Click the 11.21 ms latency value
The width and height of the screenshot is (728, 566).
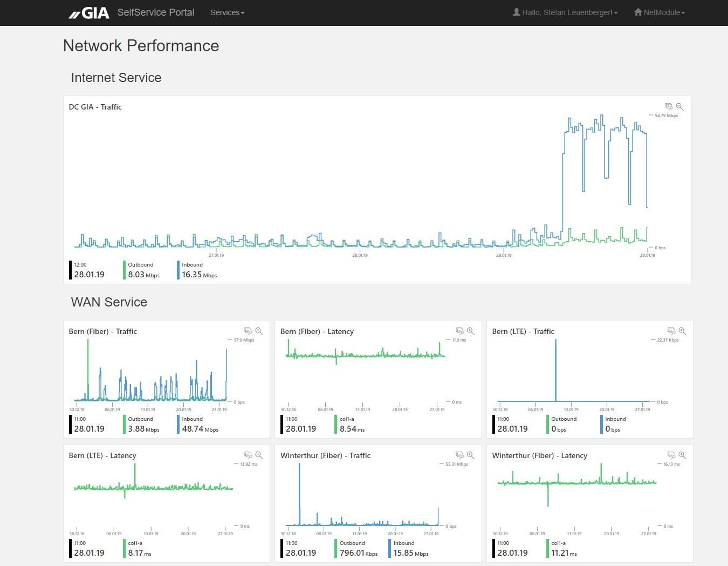(564, 553)
